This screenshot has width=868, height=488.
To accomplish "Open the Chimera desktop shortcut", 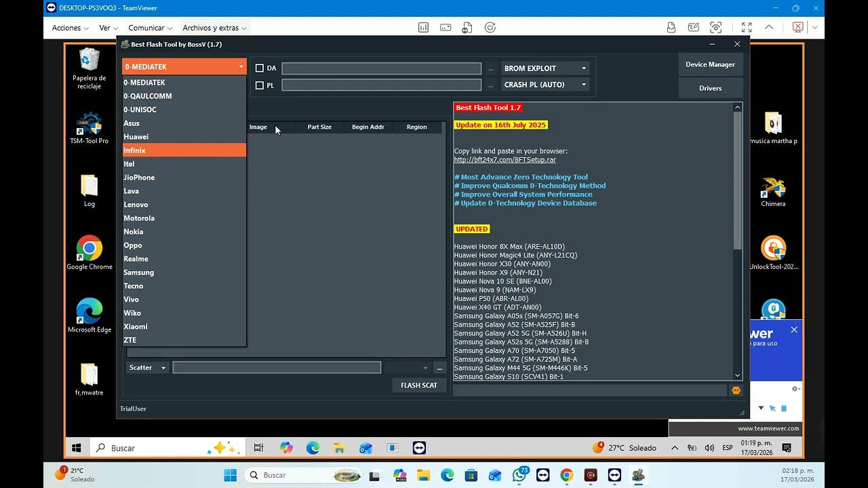I will 773,192.
